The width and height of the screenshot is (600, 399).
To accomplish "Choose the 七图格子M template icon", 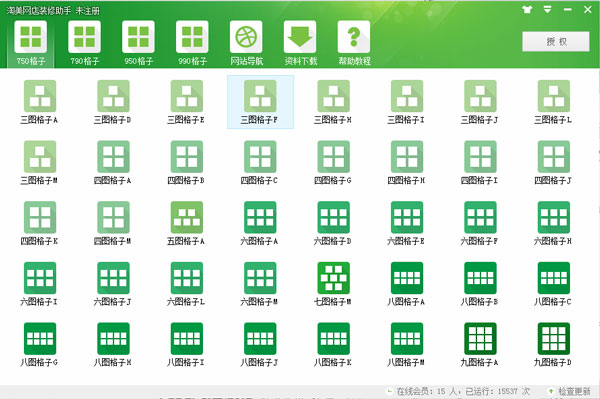I will click(334, 278).
